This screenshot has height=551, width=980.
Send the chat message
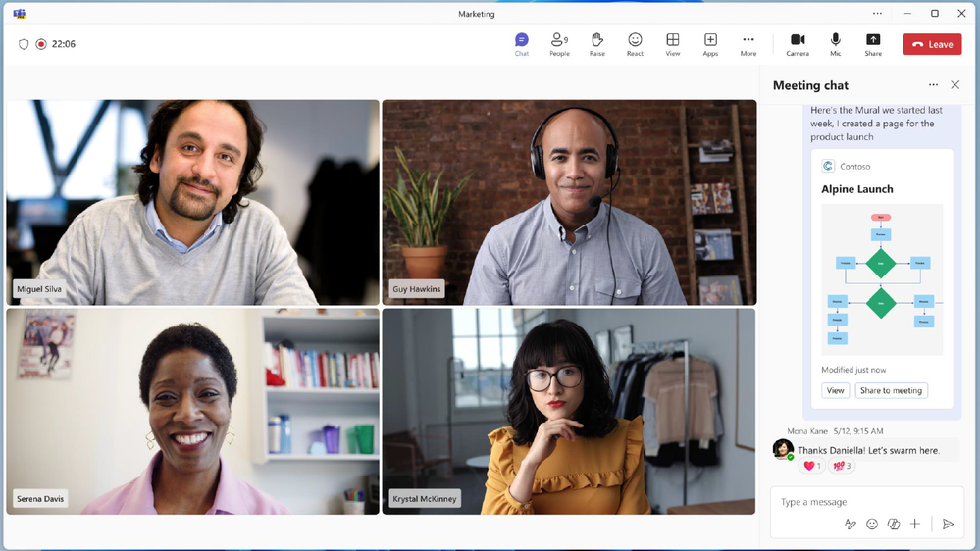pos(949,525)
